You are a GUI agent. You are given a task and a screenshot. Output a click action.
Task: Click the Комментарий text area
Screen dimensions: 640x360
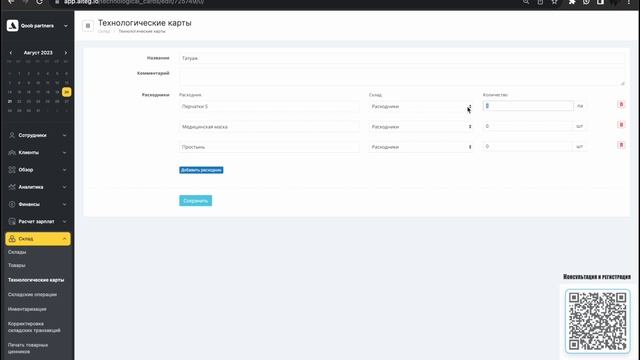point(402,77)
